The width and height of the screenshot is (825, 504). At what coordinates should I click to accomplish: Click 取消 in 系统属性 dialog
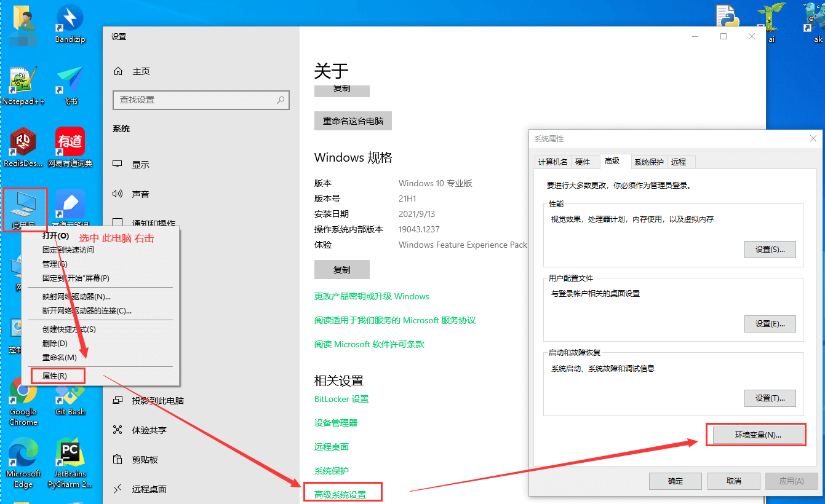733,481
